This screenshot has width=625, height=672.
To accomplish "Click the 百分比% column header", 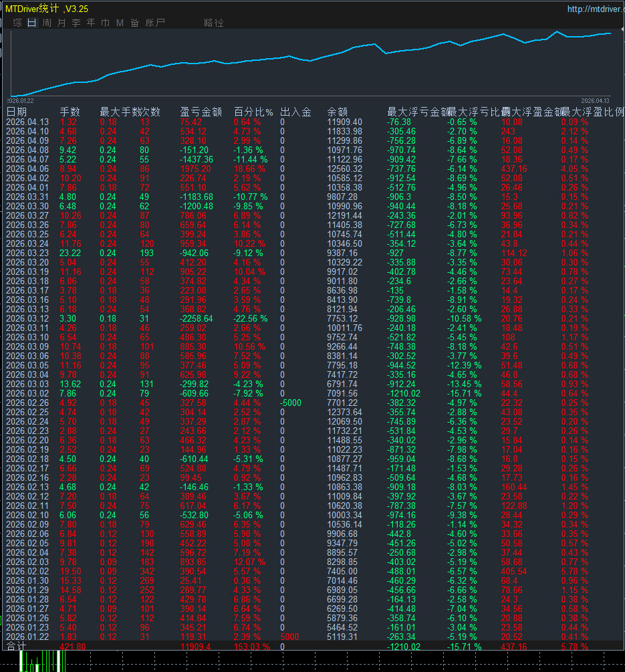I will [x=253, y=112].
